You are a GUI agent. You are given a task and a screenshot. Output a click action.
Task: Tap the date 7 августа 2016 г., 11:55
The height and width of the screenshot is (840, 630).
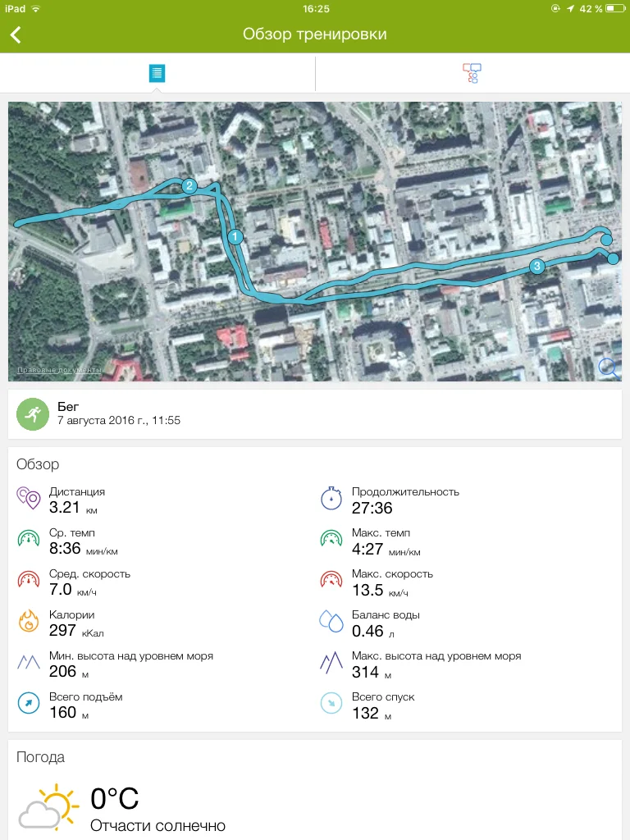click(x=119, y=421)
